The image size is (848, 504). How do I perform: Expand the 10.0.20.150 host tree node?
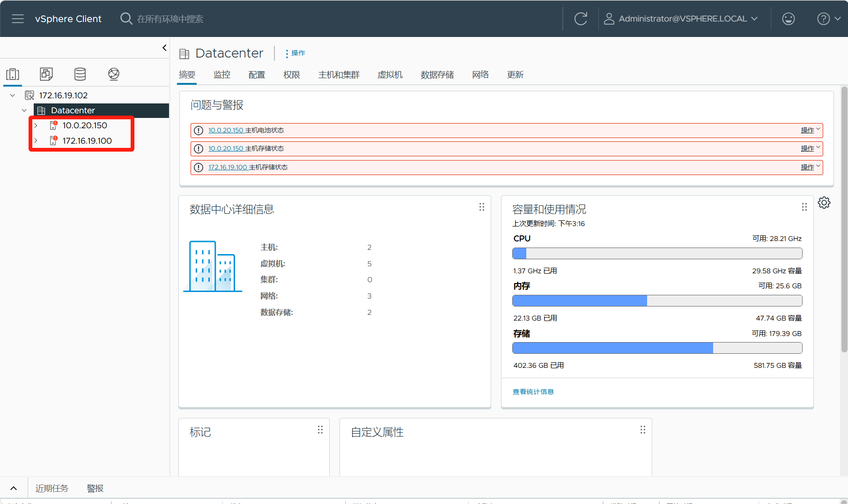pos(36,125)
